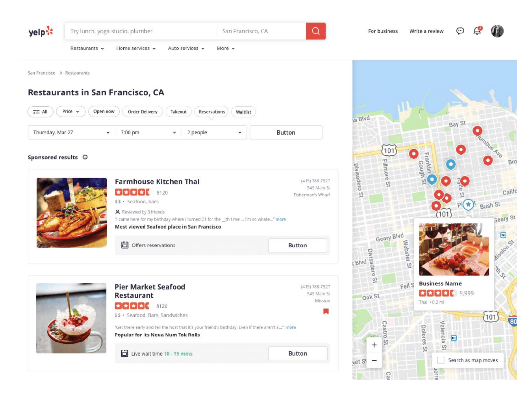Go to San Francisco breadcrumb

point(41,73)
